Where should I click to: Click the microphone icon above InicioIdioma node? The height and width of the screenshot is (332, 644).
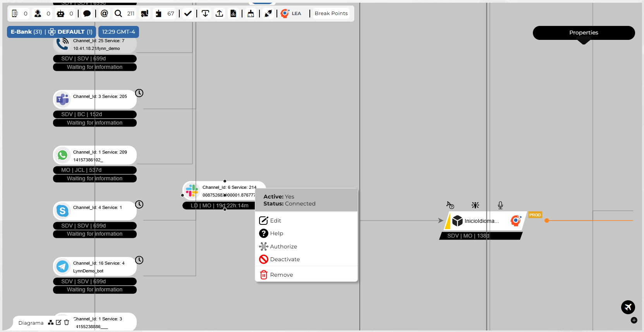tap(500, 205)
